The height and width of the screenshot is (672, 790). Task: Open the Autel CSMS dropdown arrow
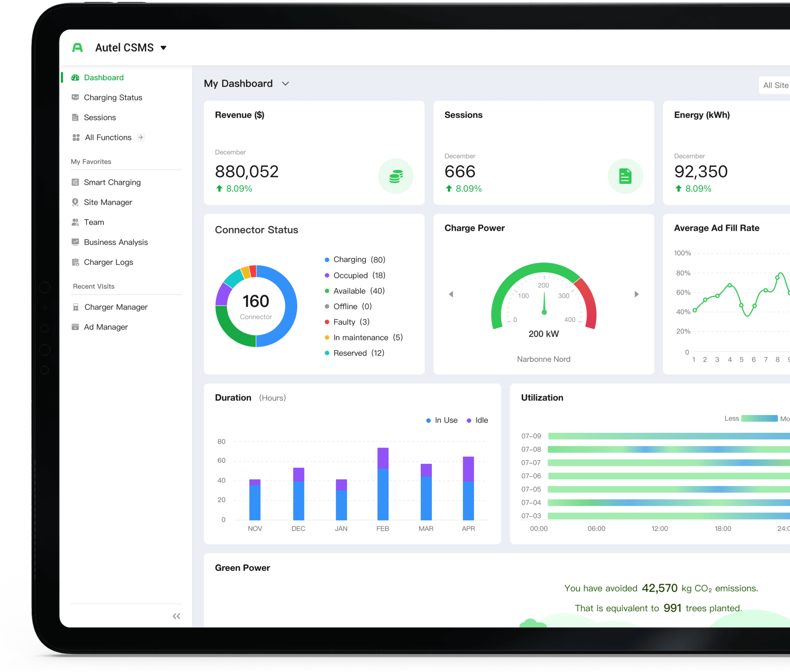coord(164,48)
